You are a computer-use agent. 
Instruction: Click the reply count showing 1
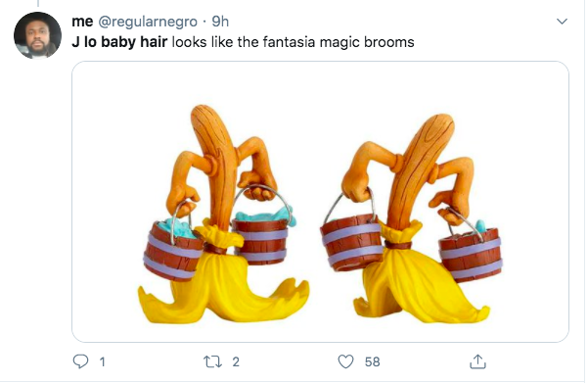102,362
